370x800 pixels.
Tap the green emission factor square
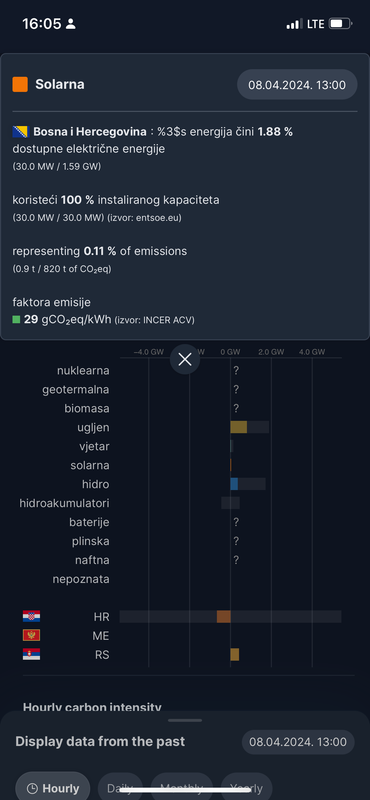click(x=16, y=320)
